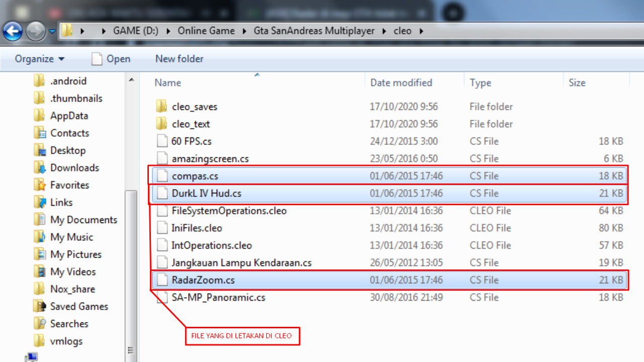Viewport: 644px width, 362px height.
Task: Click the Saved Games folder icon
Action: click(40, 306)
